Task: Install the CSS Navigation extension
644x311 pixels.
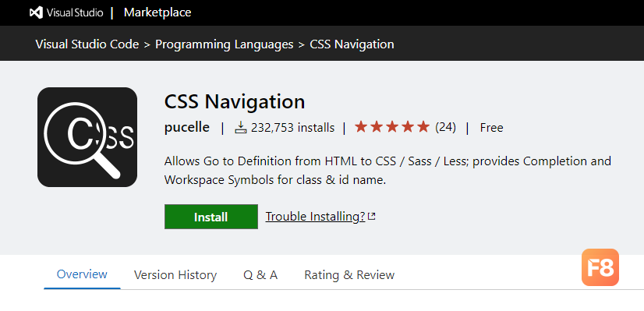Action: (211, 217)
